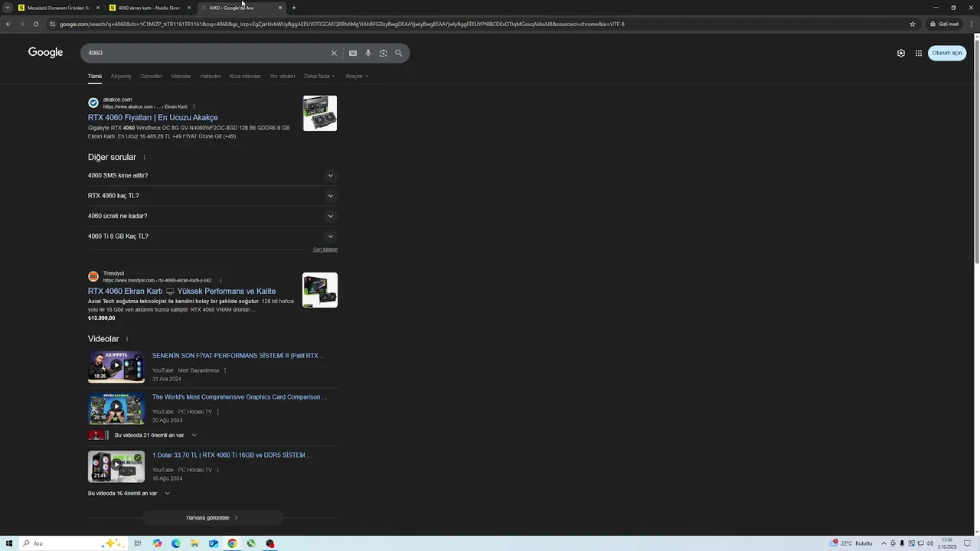Open the Chrome three-dot menu

(972, 24)
